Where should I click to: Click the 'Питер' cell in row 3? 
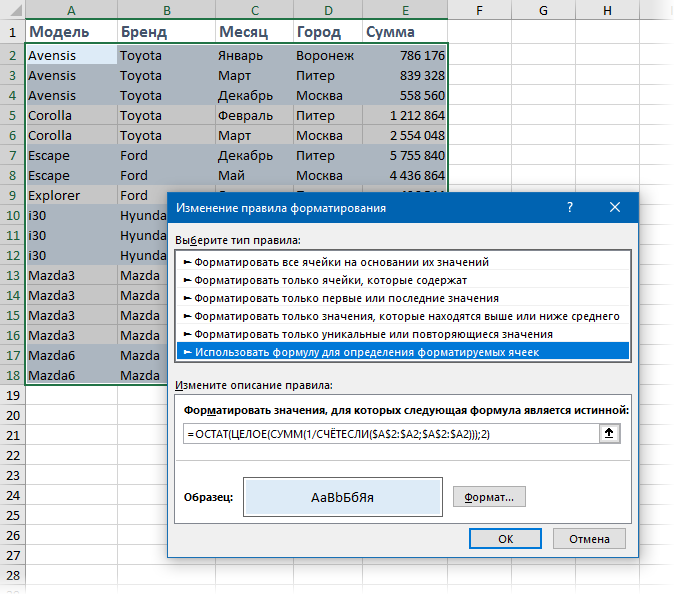pos(328,75)
